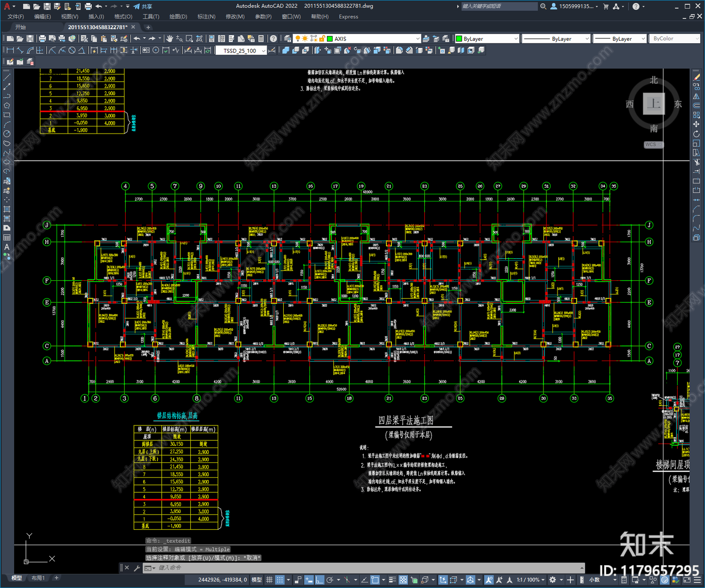Open the Workspace switching gear icon
The width and height of the screenshot is (705, 588).
(x=553, y=580)
